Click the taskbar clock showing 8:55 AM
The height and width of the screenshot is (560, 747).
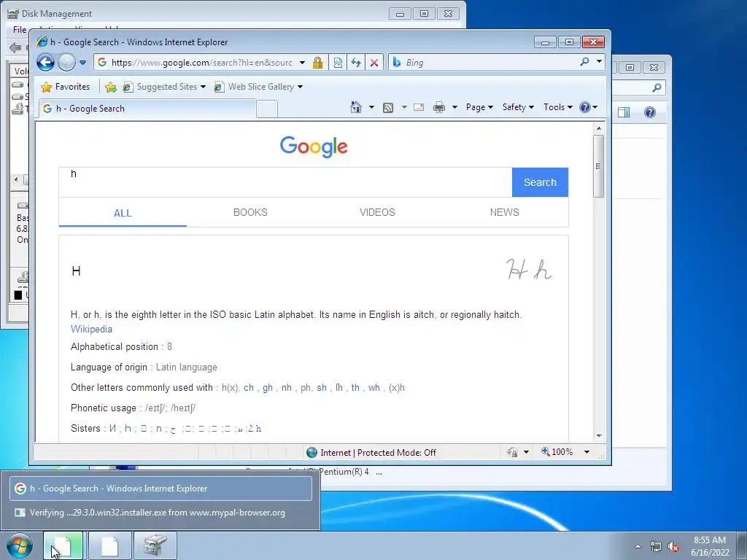(710, 546)
